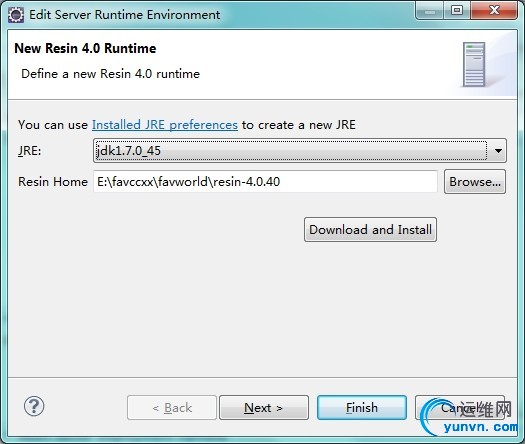Screen dimensions: 525x444
Task: Select the jdk1.7.0_45 JRE combo box
Action: (x=300, y=151)
